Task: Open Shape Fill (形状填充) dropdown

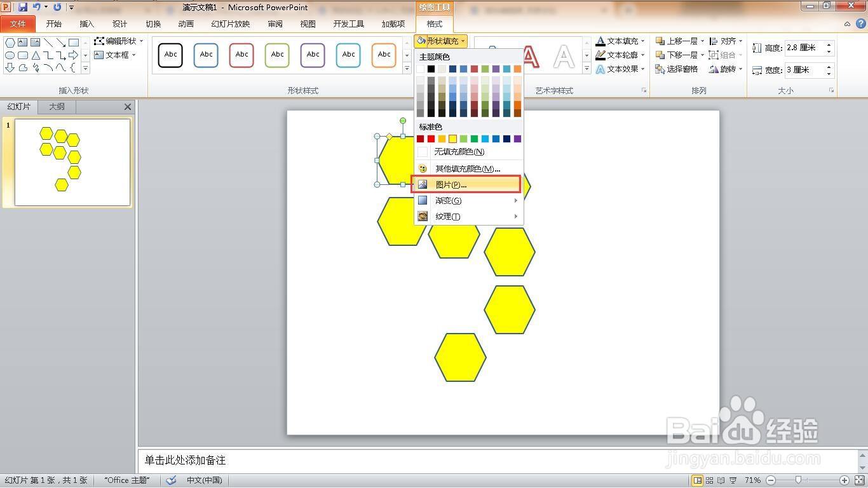Action: 441,41
